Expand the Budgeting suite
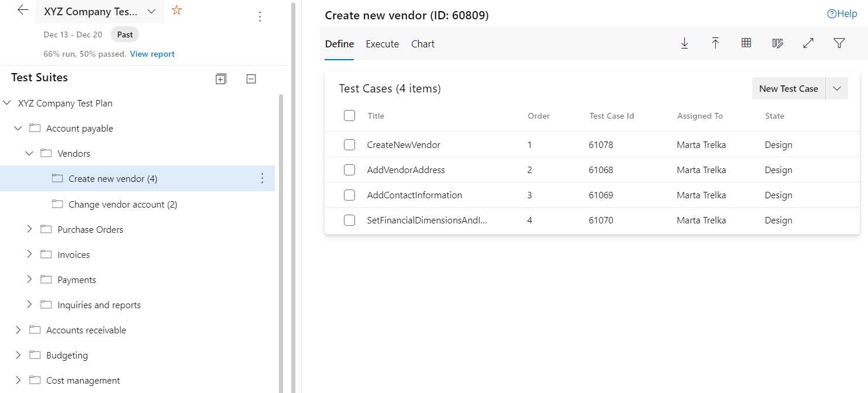This screenshot has width=868, height=393. [x=18, y=355]
